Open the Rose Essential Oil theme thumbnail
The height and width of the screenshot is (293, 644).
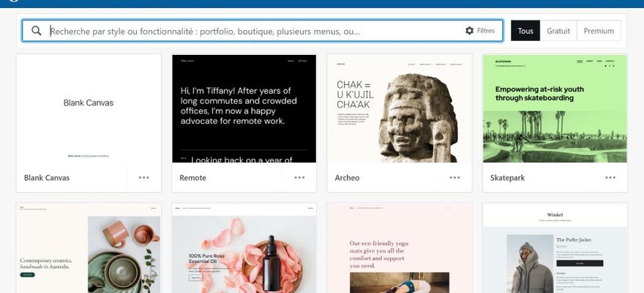coord(244,248)
